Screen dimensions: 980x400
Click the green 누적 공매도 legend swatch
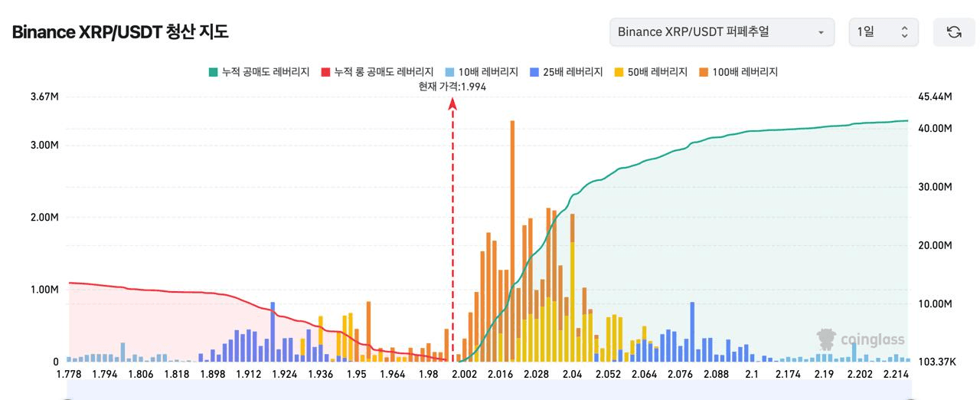click(213, 72)
